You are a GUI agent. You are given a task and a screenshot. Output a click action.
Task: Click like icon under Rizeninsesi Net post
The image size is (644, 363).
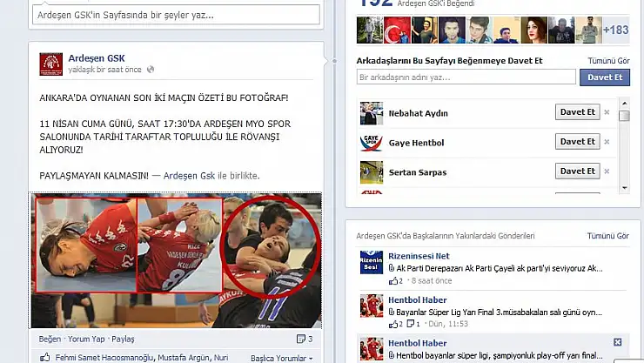(x=393, y=281)
